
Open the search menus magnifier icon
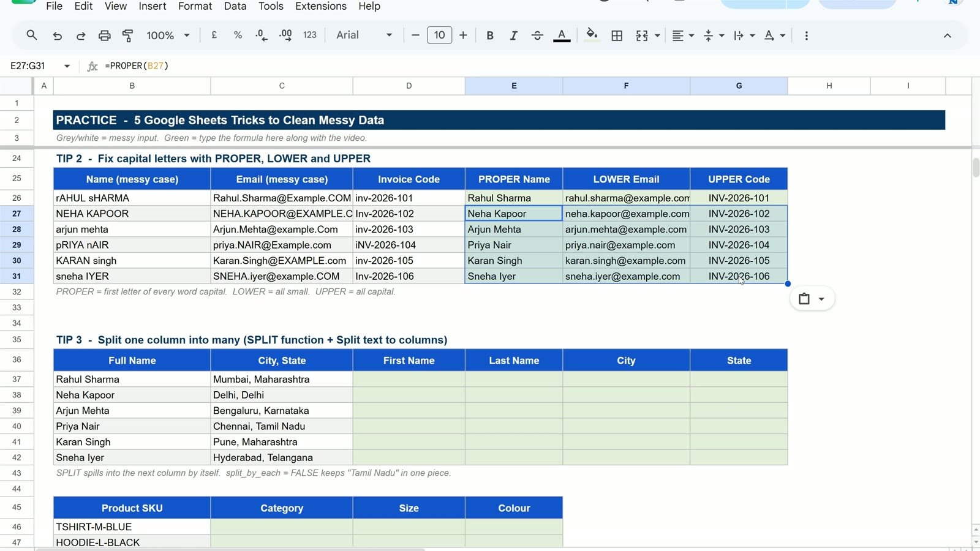click(32, 36)
